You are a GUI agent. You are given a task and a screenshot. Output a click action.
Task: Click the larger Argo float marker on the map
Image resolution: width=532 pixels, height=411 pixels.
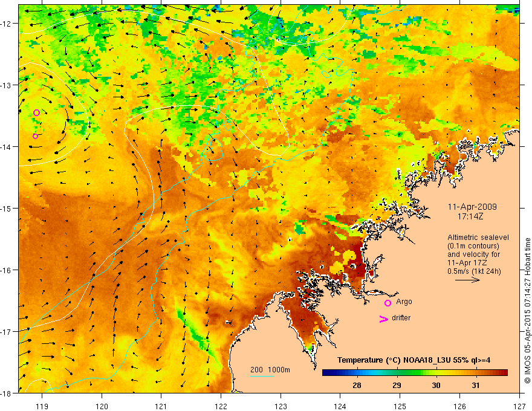pyautogui.click(x=37, y=112)
